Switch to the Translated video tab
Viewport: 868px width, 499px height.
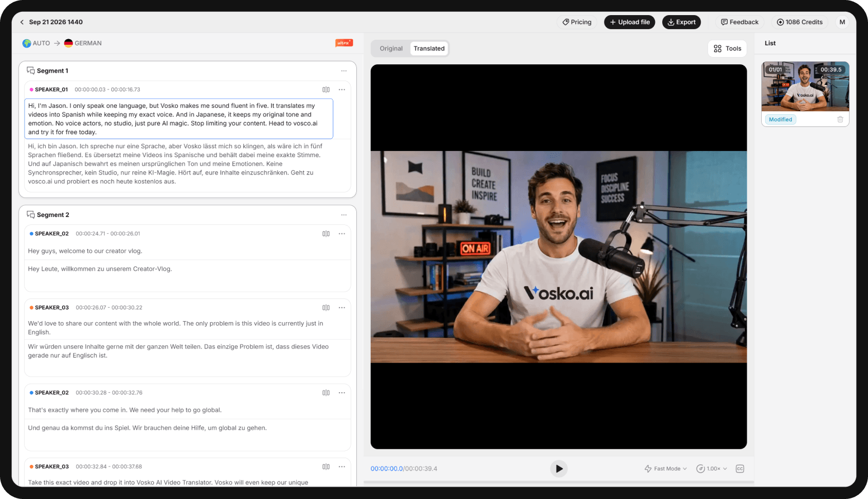coord(429,49)
